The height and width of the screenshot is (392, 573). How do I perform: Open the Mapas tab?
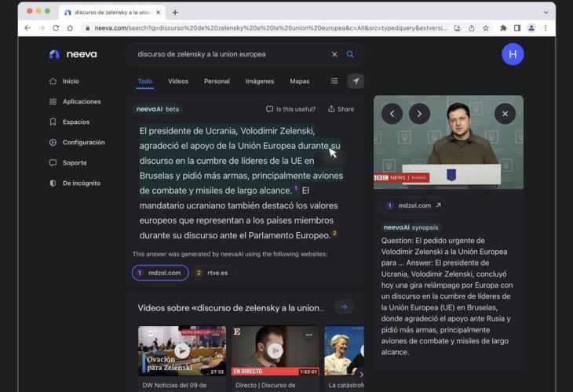[x=300, y=81]
